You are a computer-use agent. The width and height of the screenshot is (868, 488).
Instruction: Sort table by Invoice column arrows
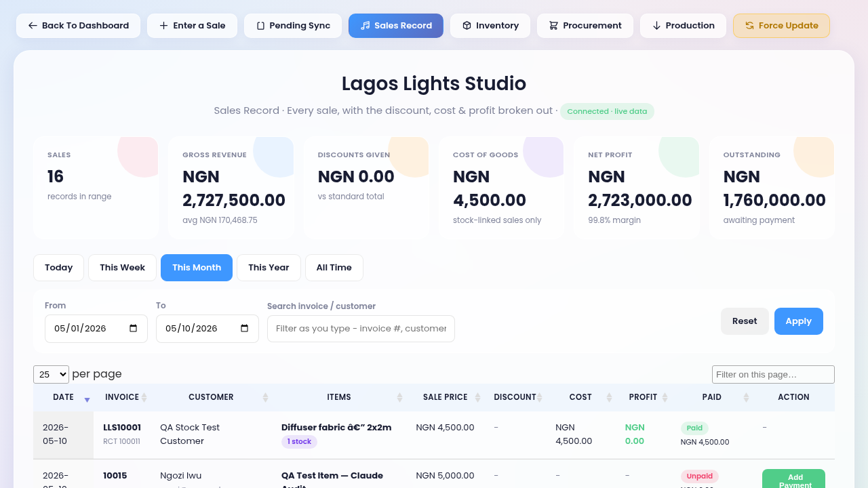click(144, 398)
